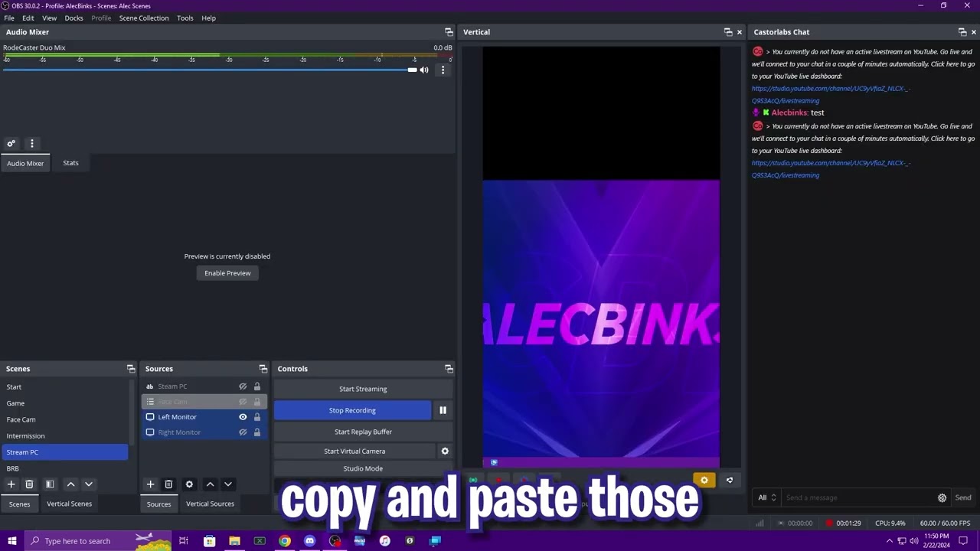Open virtual camera settings gear
The width and height of the screenshot is (980, 551).
tap(445, 452)
